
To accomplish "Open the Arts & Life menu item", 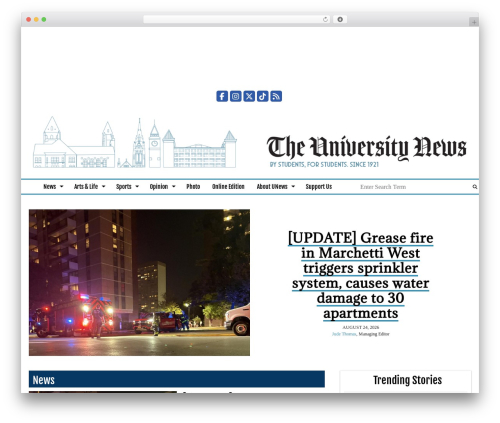I will tap(86, 187).
